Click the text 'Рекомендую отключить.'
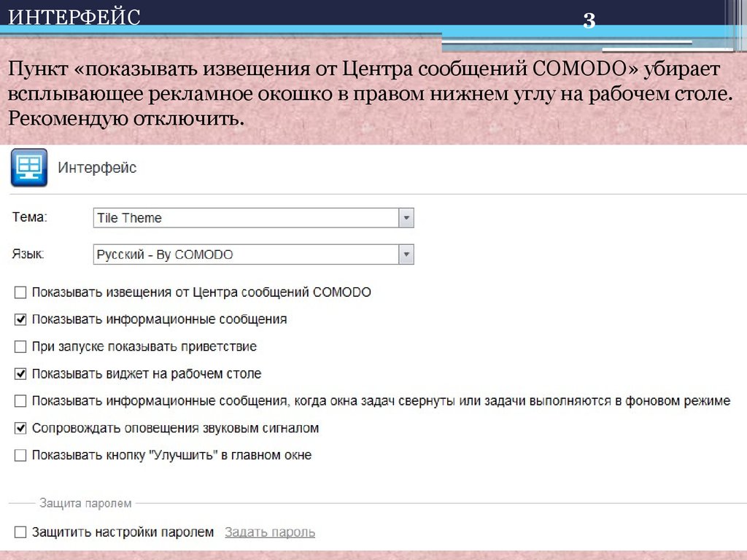The image size is (747, 560). (126, 118)
